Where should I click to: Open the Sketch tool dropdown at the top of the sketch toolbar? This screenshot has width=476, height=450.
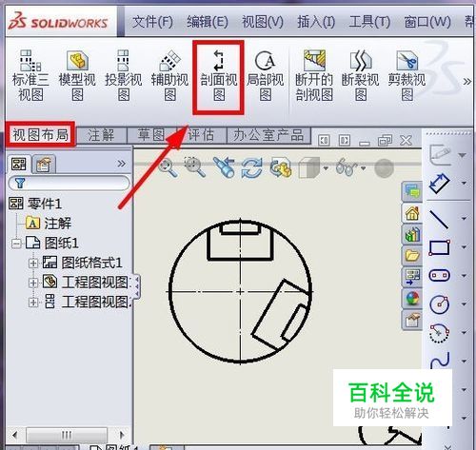tap(462, 155)
